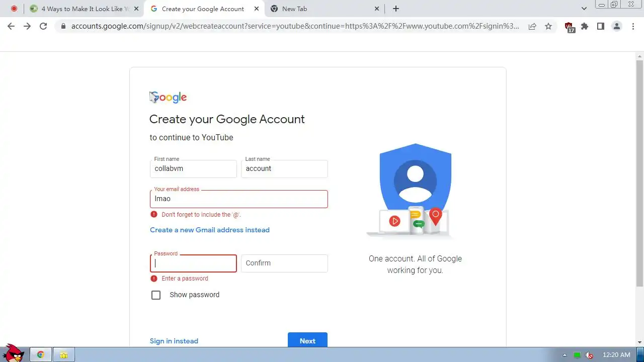Switch to the Create your Google Account tab
Image resolution: width=644 pixels, height=362 pixels.
pos(204,9)
